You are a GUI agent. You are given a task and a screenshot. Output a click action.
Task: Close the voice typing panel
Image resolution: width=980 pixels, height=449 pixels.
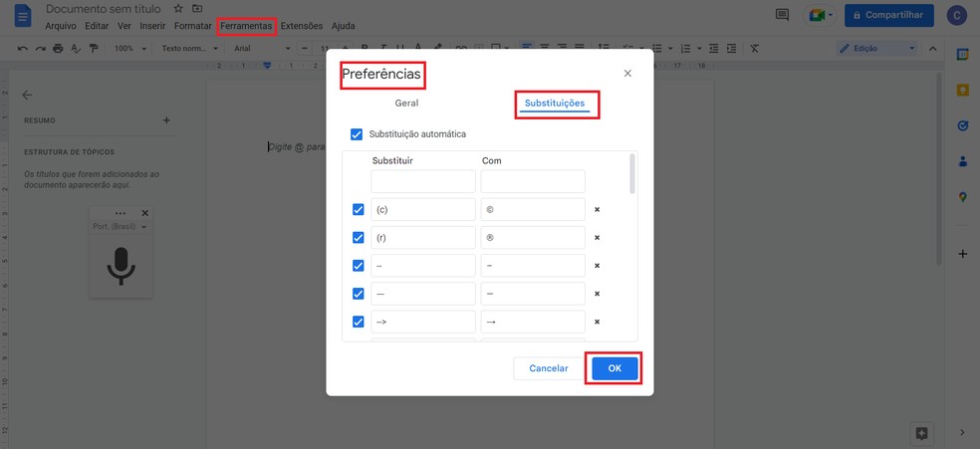click(145, 213)
